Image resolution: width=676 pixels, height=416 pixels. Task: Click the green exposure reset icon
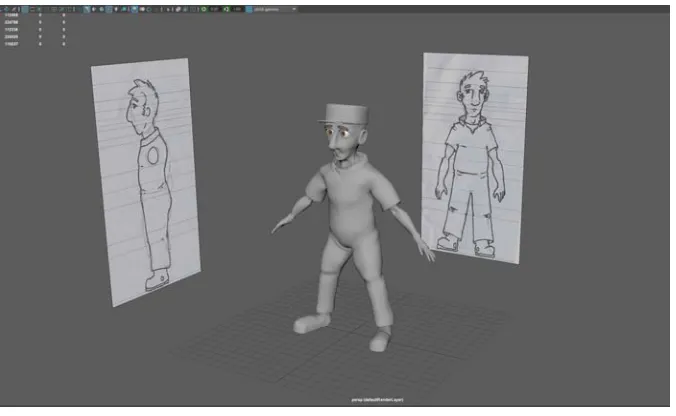(204, 9)
